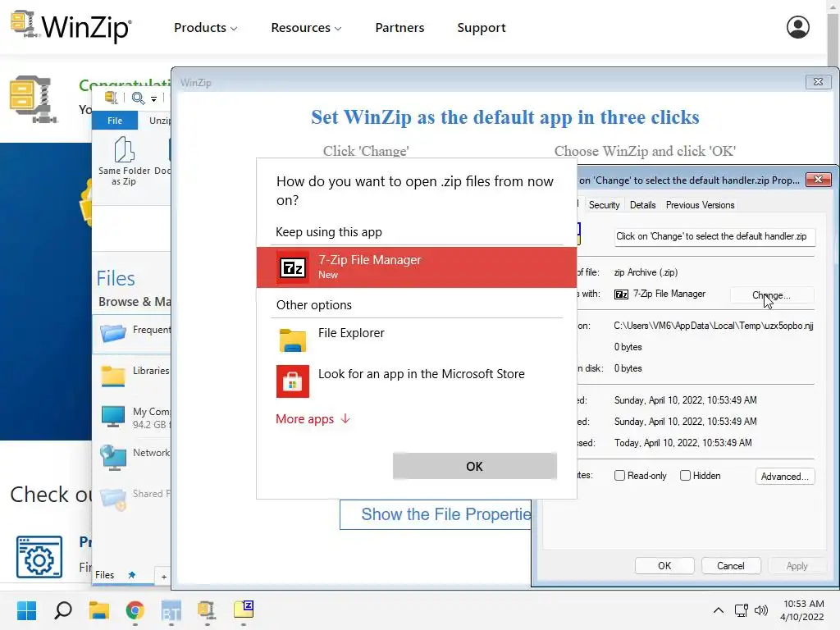Viewport: 840px width, 630px height.
Task: Open quick access toolbar dropdown arrow
Action: pyautogui.click(x=153, y=98)
